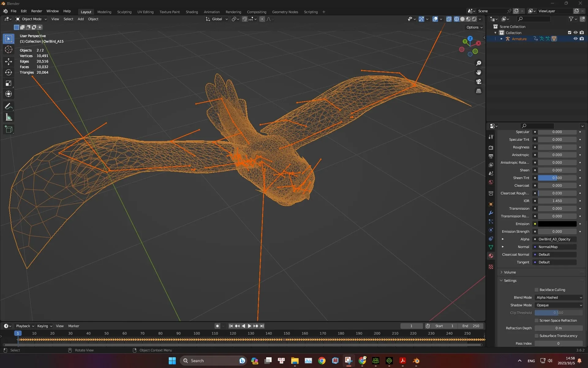Open the viewport Options dropdown
Viewport: 588px width, 368px height.
(x=474, y=27)
